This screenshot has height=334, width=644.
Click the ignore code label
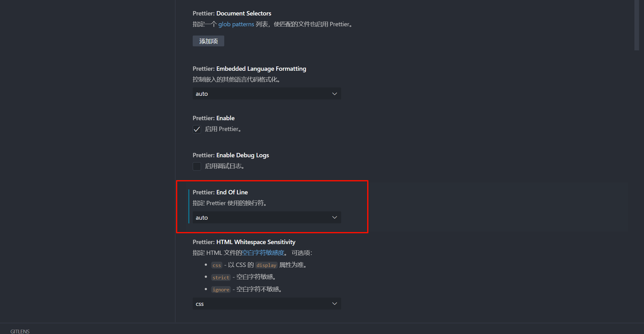coord(221,290)
